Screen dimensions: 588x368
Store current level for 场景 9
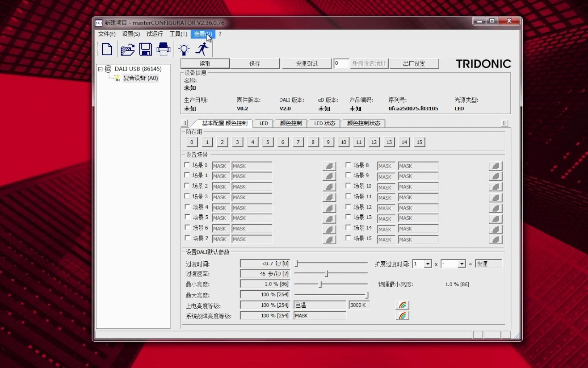[495, 176]
